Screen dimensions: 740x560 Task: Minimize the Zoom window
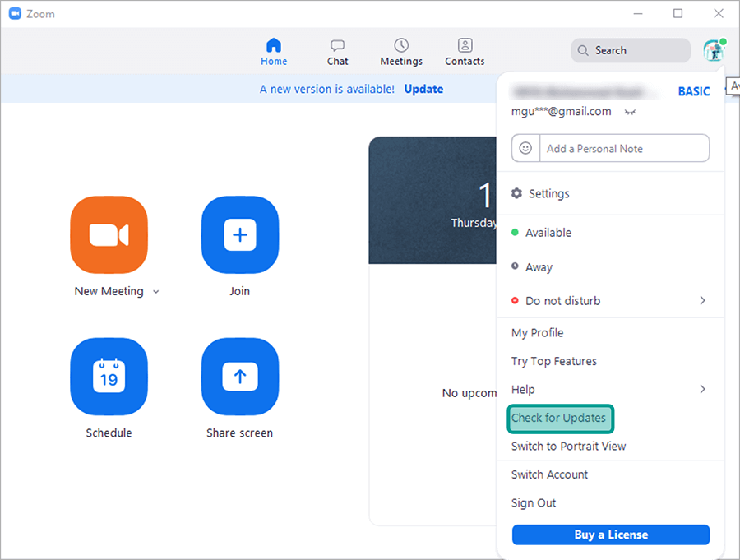(x=637, y=14)
